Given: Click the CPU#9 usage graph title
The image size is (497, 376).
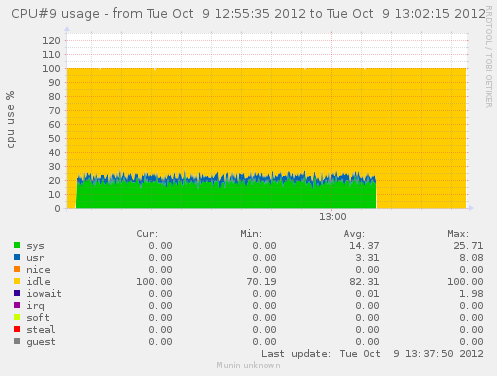Looking at the screenshot, I should click(248, 14).
